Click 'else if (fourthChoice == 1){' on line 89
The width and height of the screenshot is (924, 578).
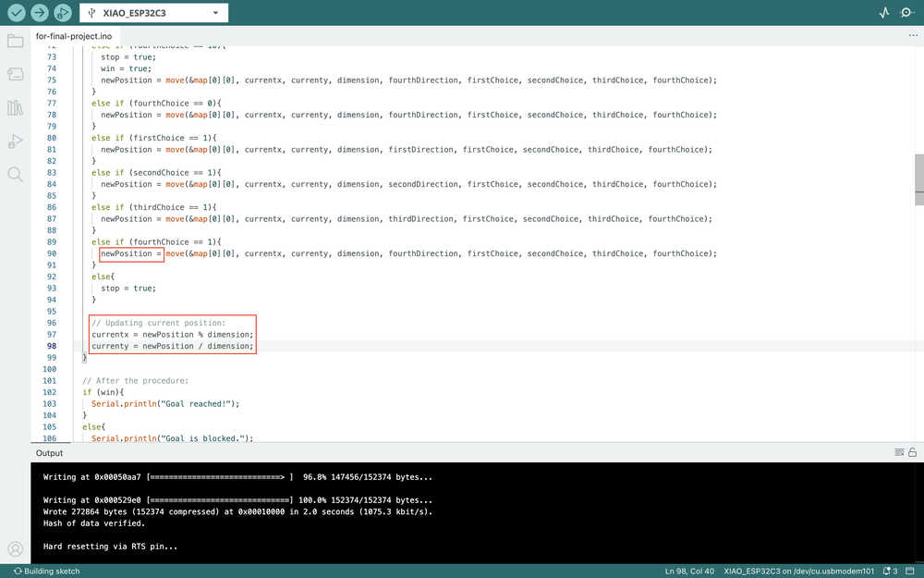point(156,242)
